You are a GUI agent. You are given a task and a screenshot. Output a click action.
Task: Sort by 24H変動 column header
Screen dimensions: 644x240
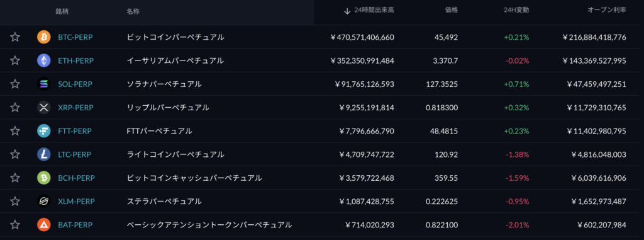(516, 10)
